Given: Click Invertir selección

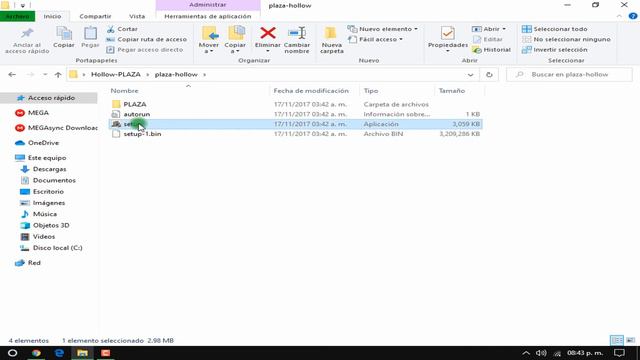Looking at the screenshot, I should (555, 49).
